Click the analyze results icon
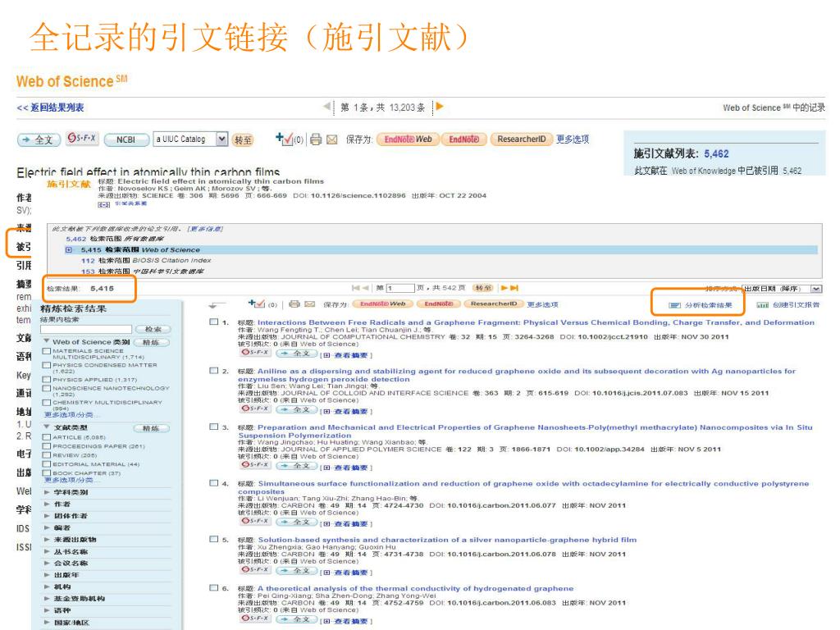Viewport: 840px width, 630px height. (675, 305)
